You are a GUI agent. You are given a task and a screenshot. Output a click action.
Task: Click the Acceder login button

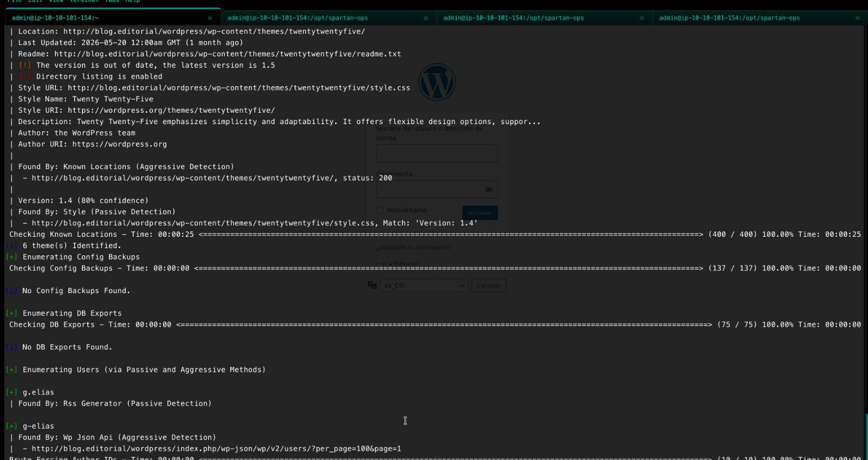(480, 213)
